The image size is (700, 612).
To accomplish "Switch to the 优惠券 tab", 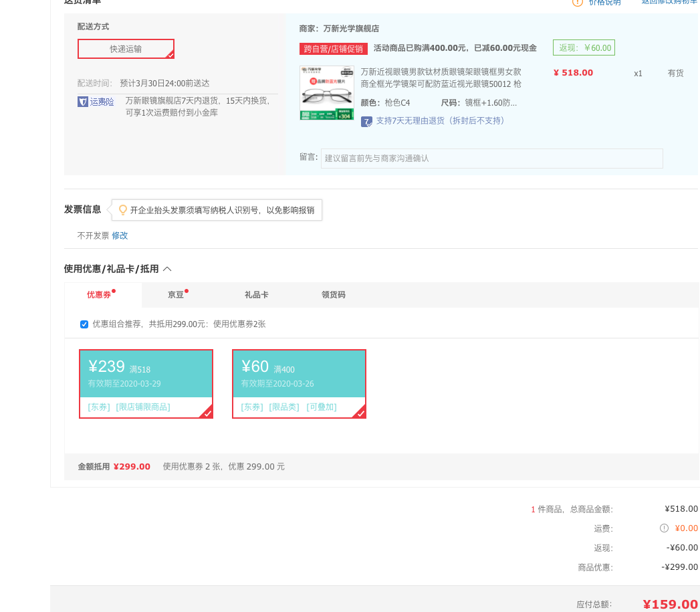I will point(99,295).
